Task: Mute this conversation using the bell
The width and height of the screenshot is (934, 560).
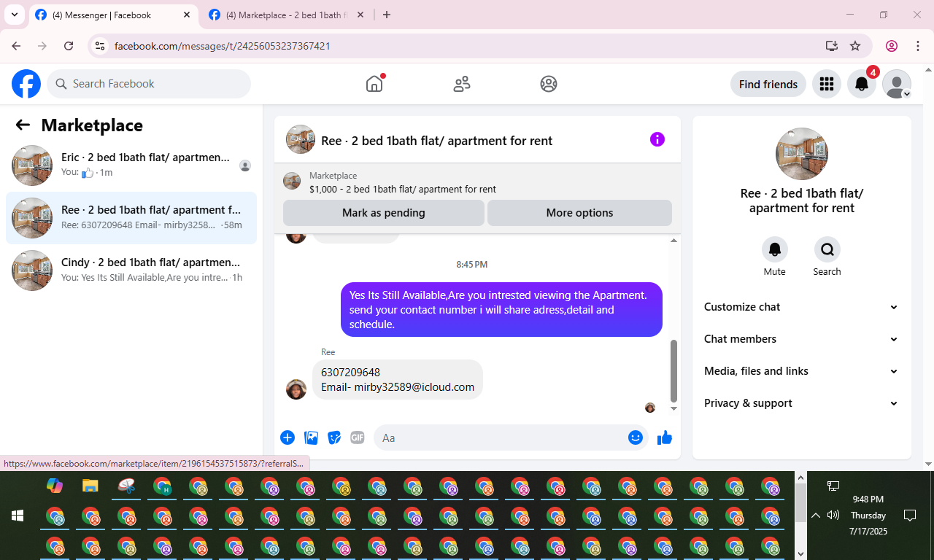Action: 775,249
